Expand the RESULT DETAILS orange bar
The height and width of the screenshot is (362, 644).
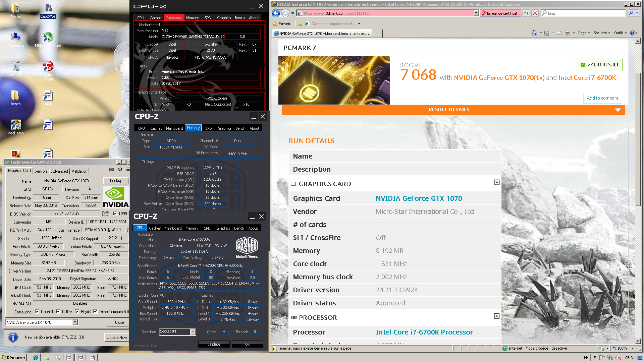point(453,110)
